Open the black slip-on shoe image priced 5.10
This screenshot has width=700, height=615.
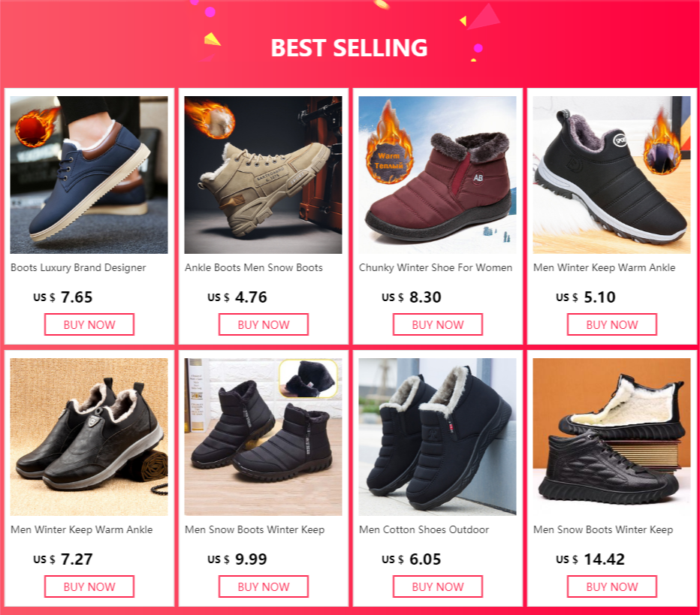tap(611, 175)
